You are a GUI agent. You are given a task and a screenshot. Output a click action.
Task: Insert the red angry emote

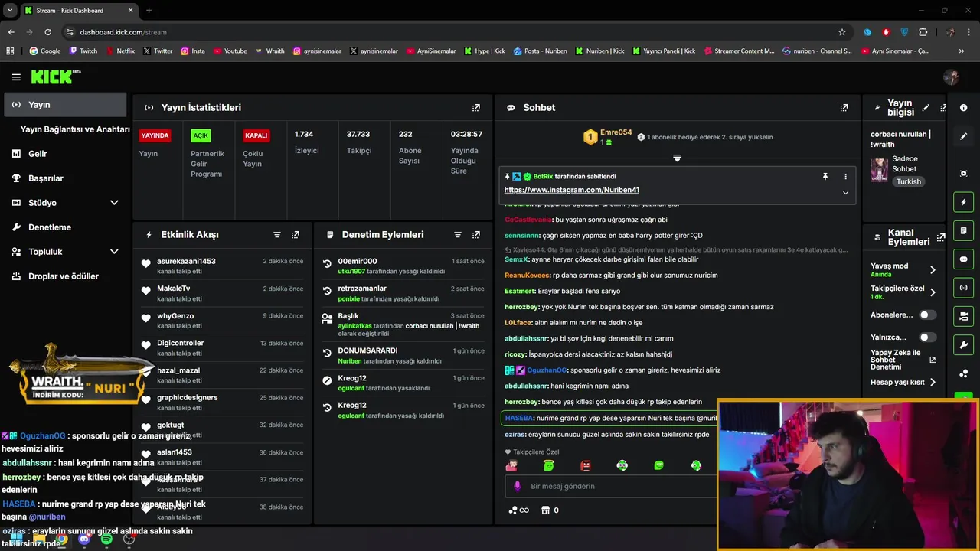(586, 465)
